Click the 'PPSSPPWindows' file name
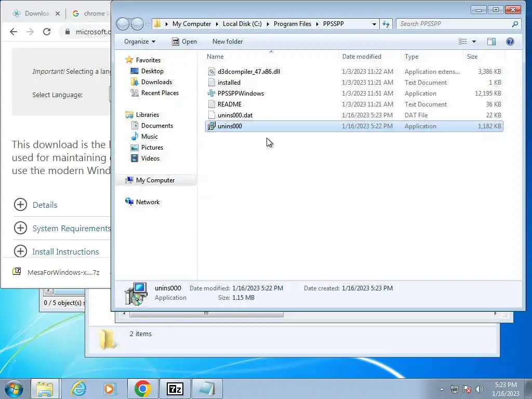Screen dimensions: 532x399 241,94
